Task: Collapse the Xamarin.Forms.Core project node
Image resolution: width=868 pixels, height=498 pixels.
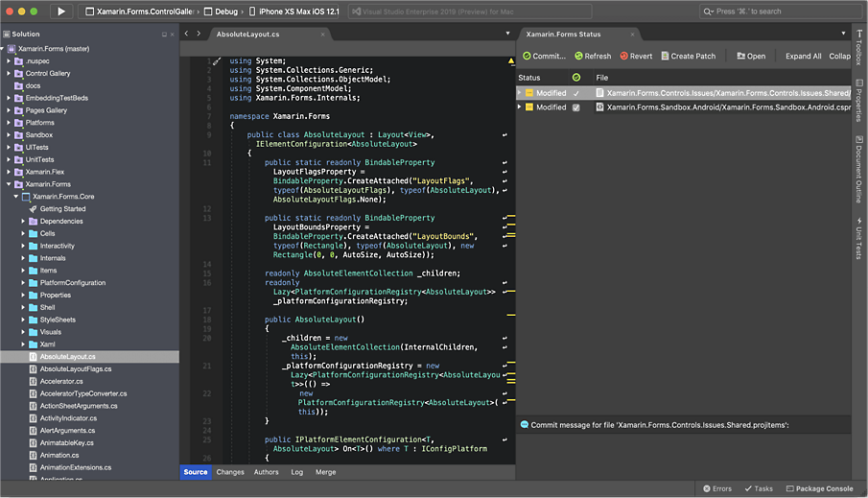Action: tap(16, 196)
